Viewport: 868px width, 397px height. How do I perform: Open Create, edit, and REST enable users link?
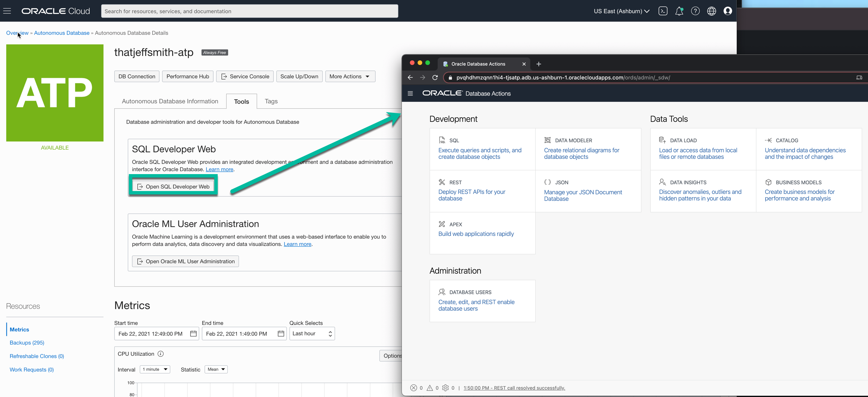(x=476, y=305)
